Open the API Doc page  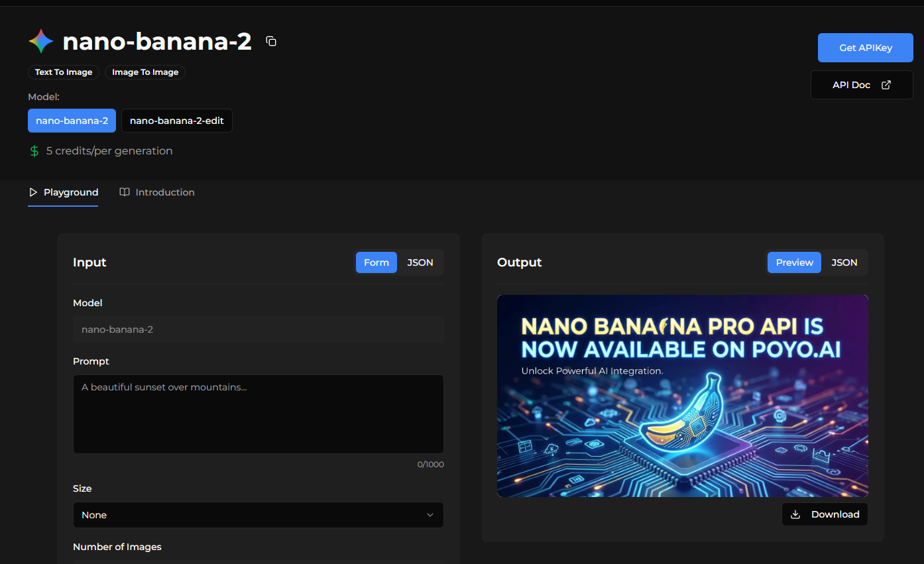861,85
